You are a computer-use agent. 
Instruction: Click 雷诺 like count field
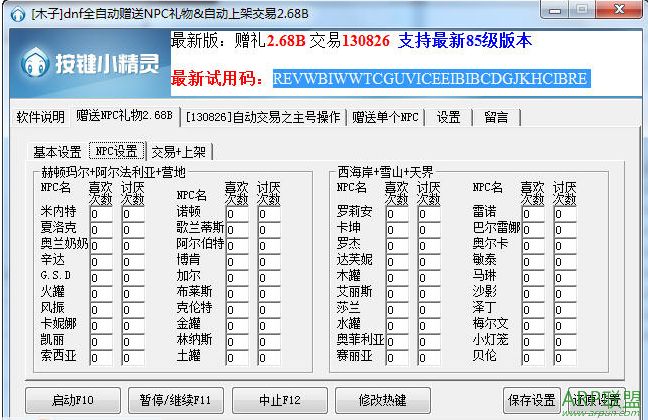(533, 214)
